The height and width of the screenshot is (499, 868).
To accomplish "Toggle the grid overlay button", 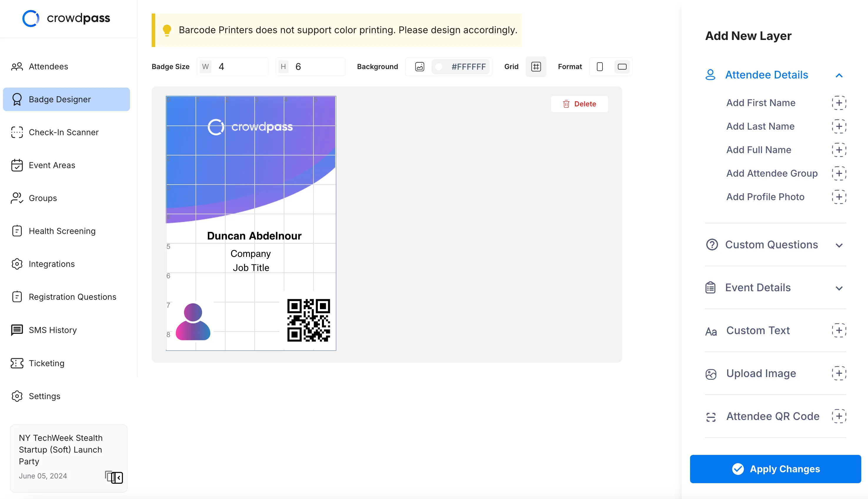I will (x=536, y=66).
